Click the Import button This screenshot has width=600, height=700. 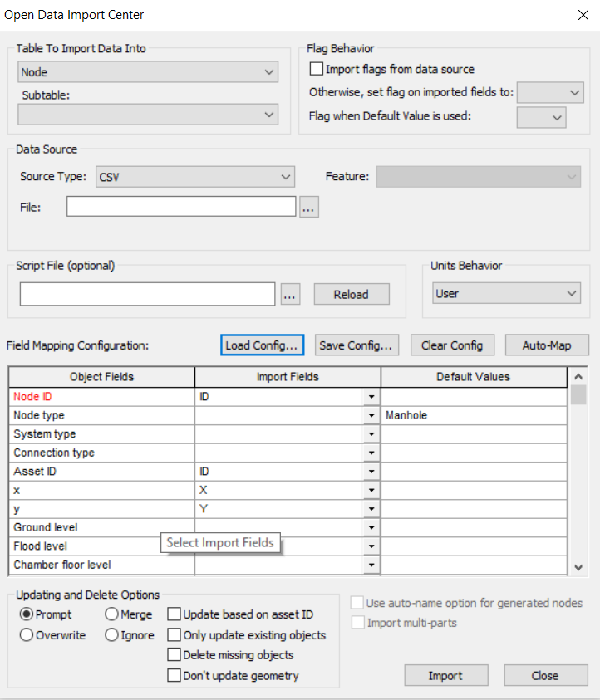446,674
